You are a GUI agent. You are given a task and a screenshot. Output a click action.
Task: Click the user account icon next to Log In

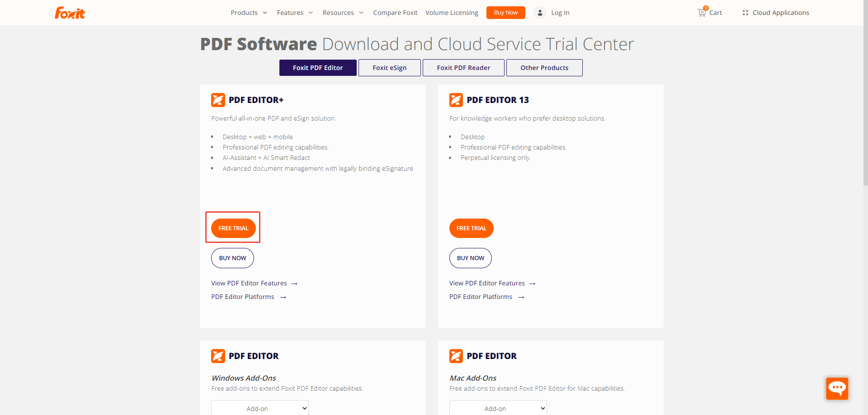pyautogui.click(x=540, y=13)
